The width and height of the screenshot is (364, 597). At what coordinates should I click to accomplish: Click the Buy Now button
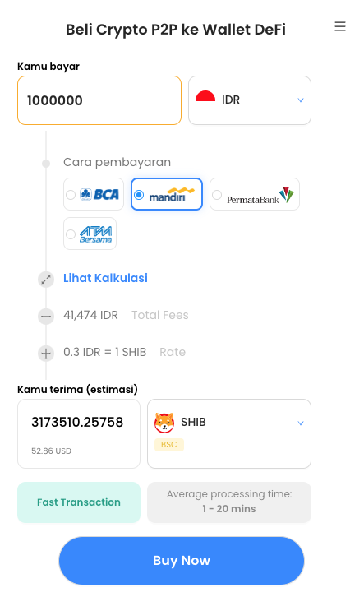(182, 561)
